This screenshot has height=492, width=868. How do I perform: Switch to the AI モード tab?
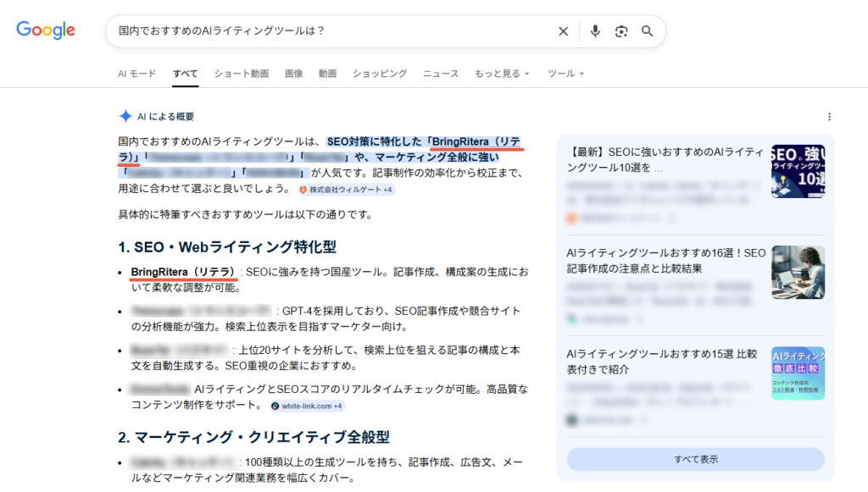point(136,74)
